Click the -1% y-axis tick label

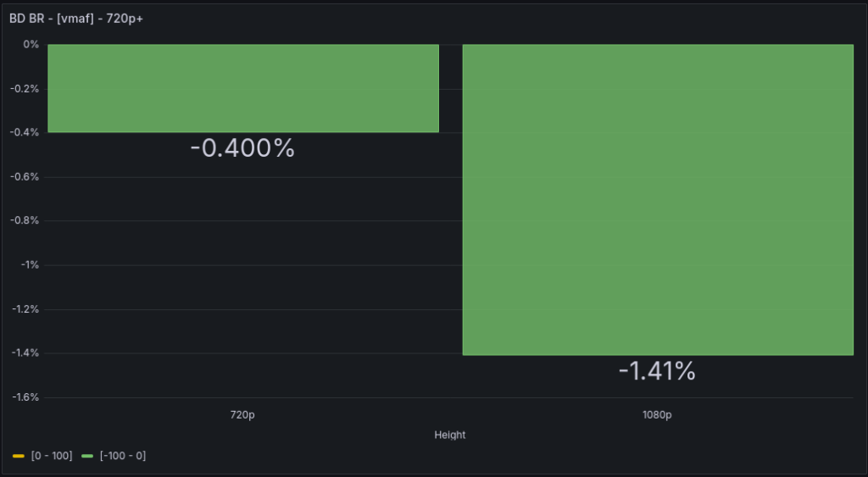point(30,264)
